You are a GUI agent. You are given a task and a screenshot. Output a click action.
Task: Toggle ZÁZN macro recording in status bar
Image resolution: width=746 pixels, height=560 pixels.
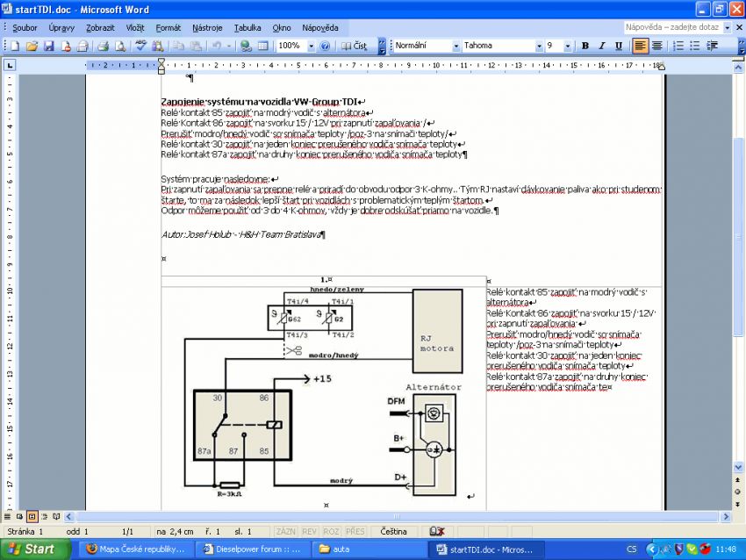(x=285, y=531)
